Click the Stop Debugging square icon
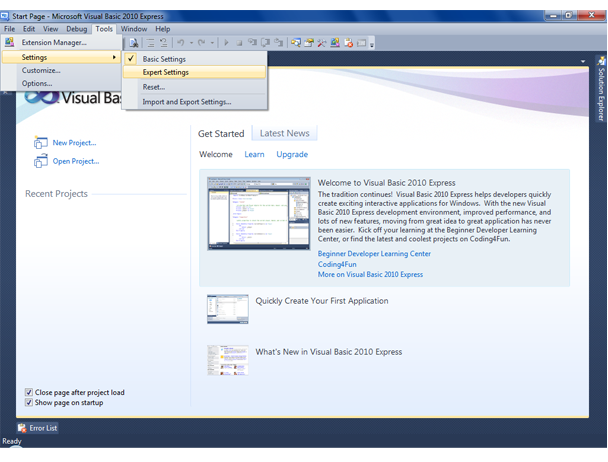Screen dimensions: 608x462 click(x=239, y=43)
